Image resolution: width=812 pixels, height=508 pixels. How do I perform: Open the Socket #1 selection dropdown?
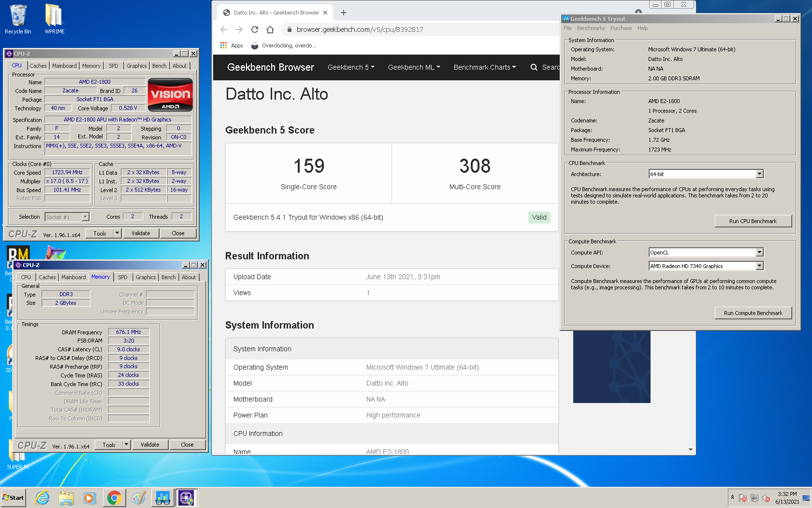pos(67,217)
